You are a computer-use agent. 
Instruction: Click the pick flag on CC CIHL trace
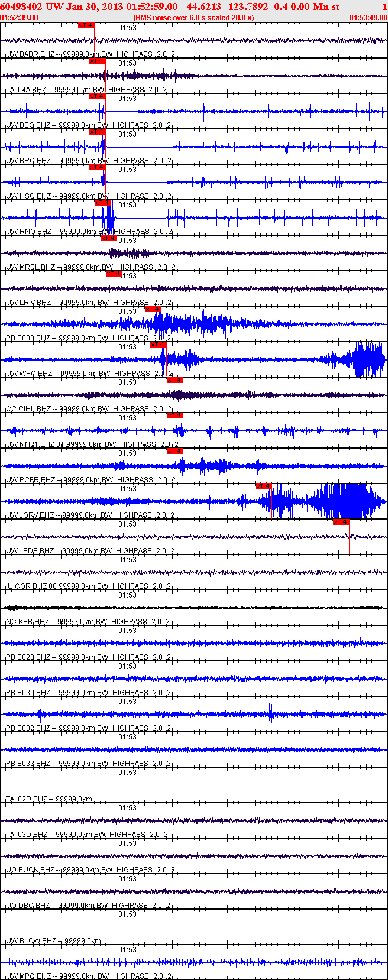coord(175,380)
